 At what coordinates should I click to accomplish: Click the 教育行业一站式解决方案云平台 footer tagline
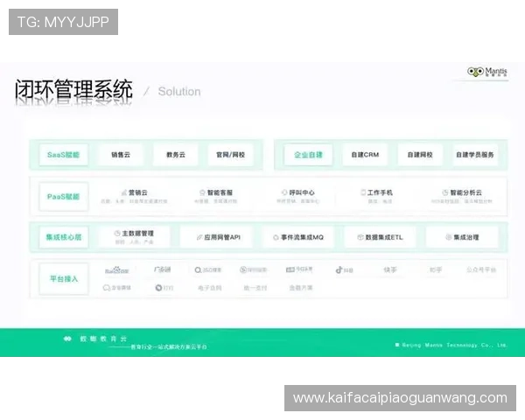click(168, 347)
